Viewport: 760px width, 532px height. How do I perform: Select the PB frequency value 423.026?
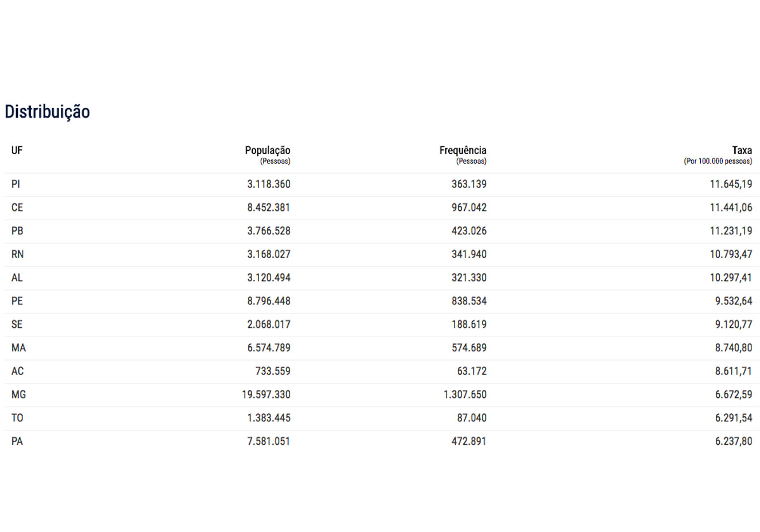[x=468, y=231]
